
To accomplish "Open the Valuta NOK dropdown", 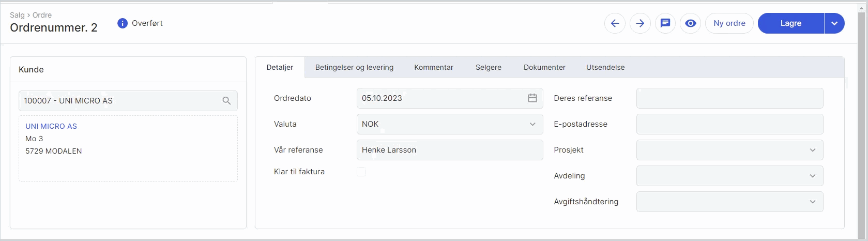I will (x=450, y=124).
